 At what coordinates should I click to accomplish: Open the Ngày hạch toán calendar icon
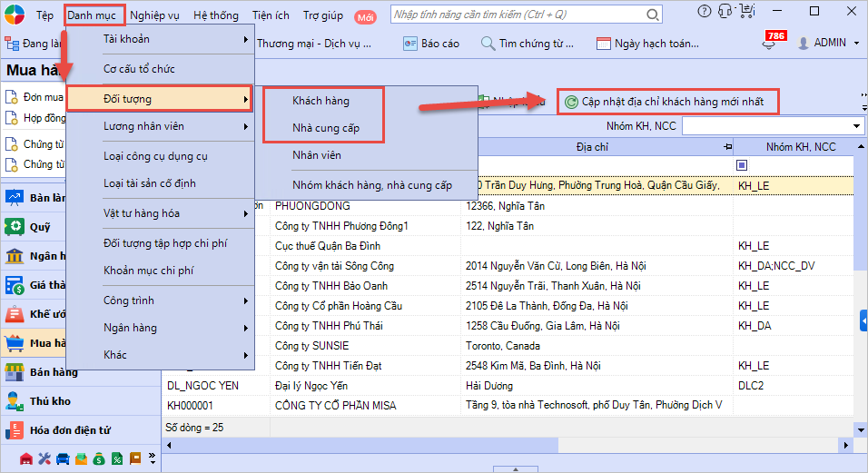(x=604, y=43)
